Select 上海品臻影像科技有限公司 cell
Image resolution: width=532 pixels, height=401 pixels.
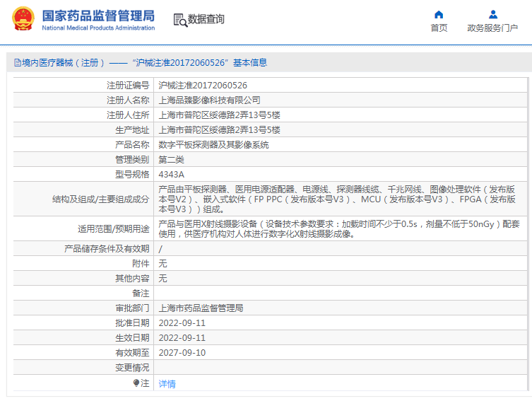[209, 100]
